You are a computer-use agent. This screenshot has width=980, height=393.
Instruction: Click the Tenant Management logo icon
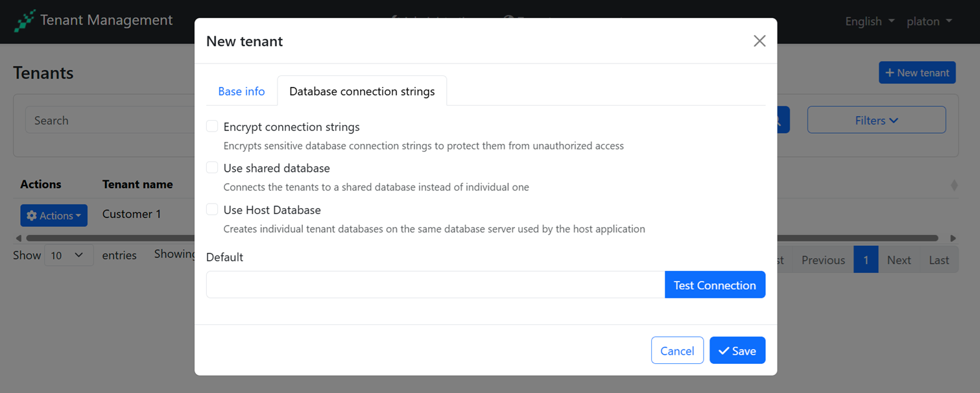tap(25, 21)
